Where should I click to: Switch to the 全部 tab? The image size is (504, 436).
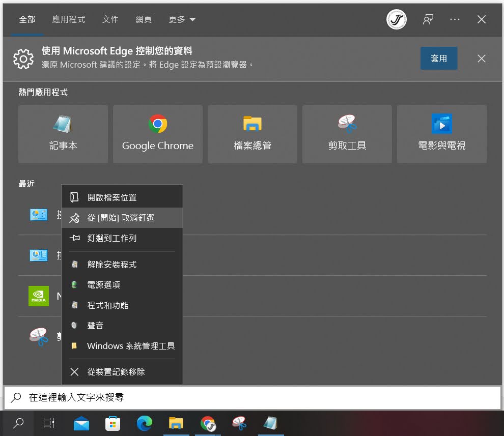[27, 19]
